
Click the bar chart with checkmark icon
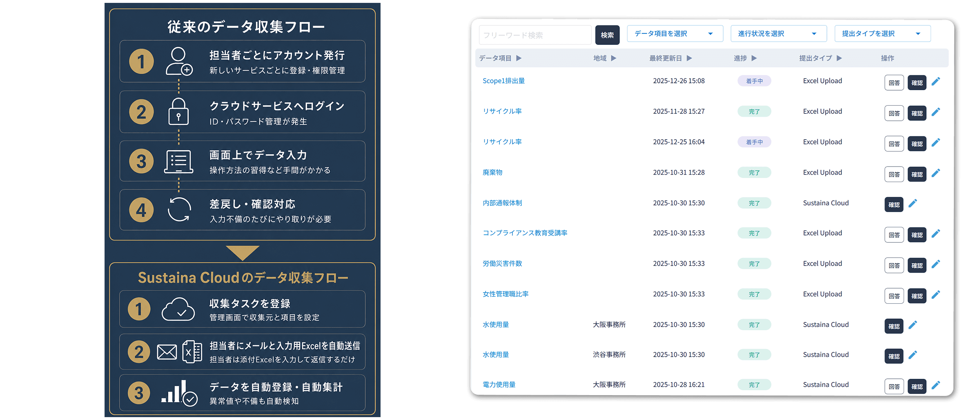coord(179,393)
